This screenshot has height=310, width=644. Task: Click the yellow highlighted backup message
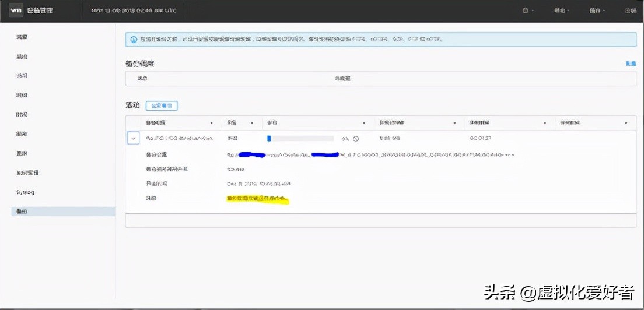pos(257,199)
